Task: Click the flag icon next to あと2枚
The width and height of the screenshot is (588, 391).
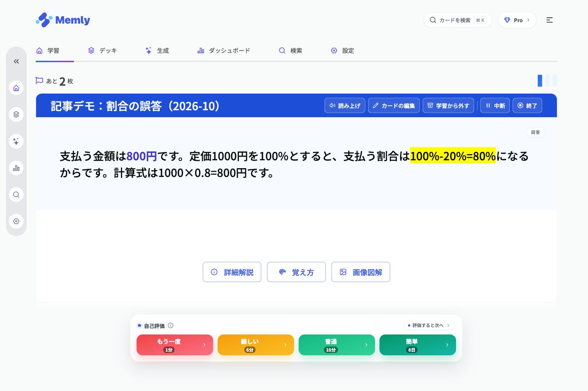Action: point(39,81)
